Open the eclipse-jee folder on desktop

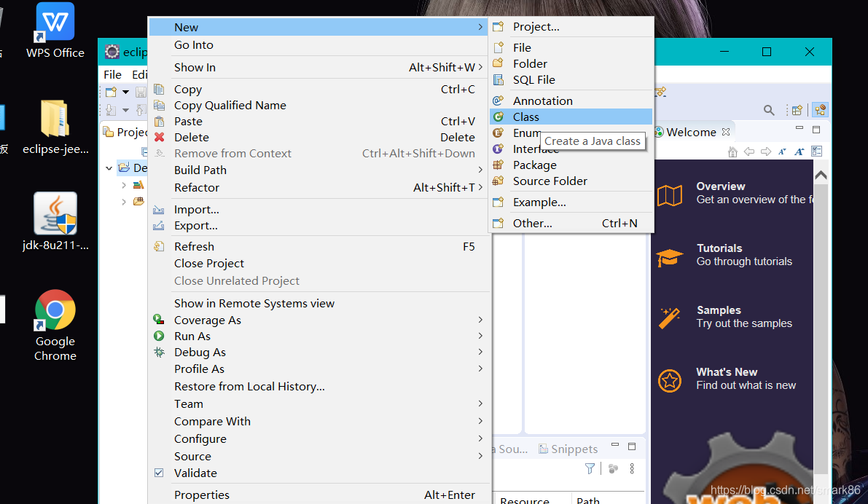[x=55, y=127]
